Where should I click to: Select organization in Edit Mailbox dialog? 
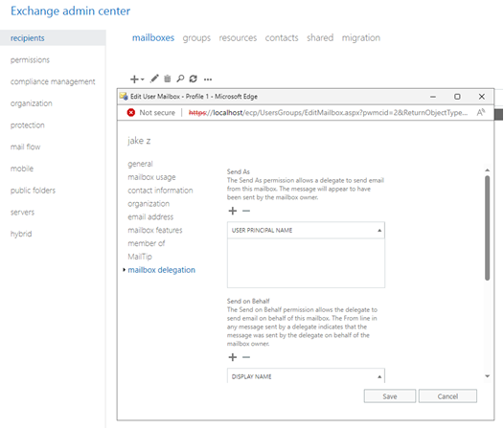click(x=149, y=204)
